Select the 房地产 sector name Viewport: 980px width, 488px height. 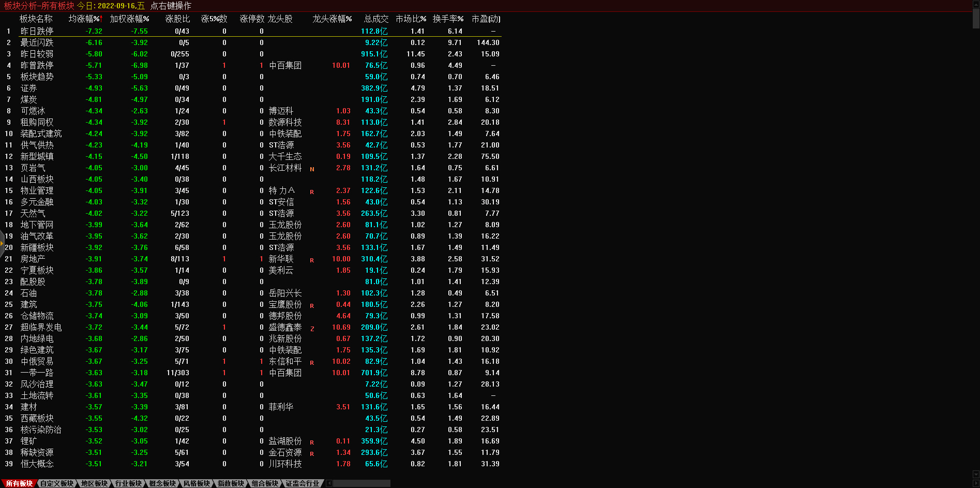[33, 259]
